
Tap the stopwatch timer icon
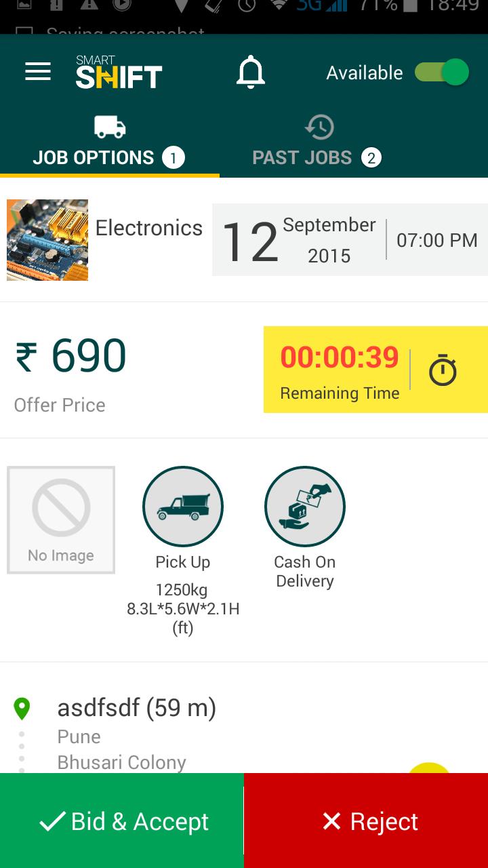point(443,370)
